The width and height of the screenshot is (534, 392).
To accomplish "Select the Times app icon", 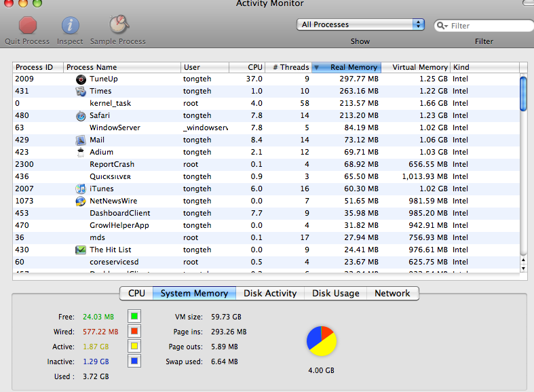I will coord(81,91).
